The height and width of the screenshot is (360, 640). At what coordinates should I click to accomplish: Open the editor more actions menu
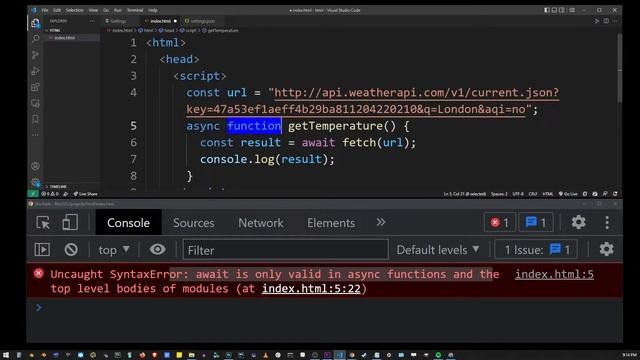click(615, 21)
